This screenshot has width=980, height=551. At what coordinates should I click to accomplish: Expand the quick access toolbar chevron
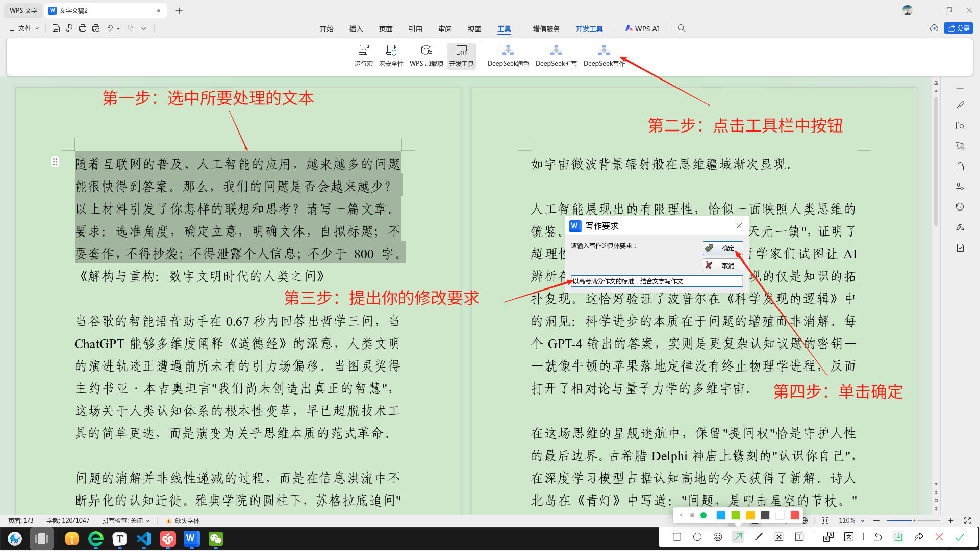click(x=144, y=29)
